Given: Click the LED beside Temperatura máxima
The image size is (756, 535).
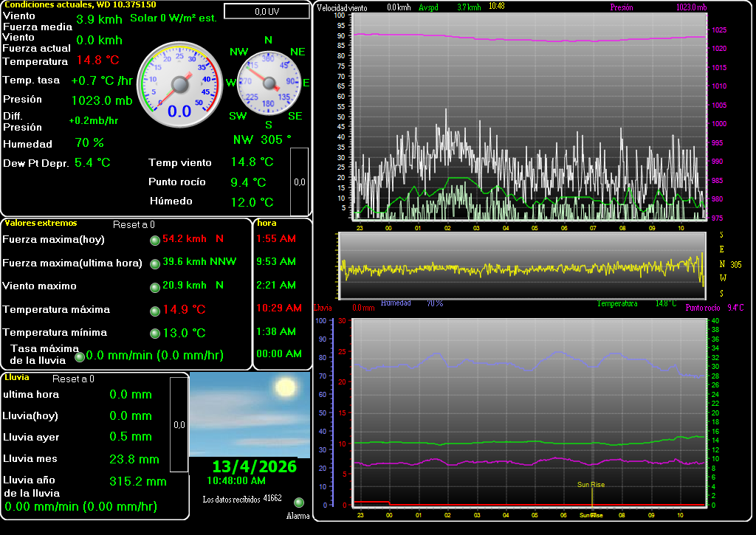Looking at the screenshot, I should tap(155, 311).
